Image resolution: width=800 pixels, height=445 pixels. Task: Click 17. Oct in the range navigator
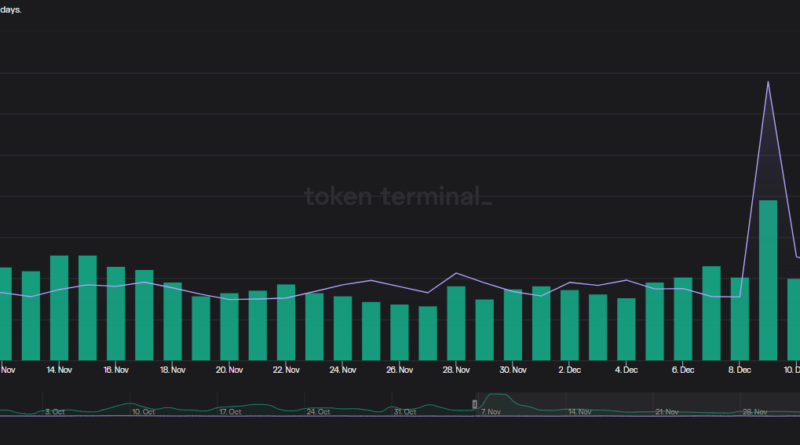[229, 411]
